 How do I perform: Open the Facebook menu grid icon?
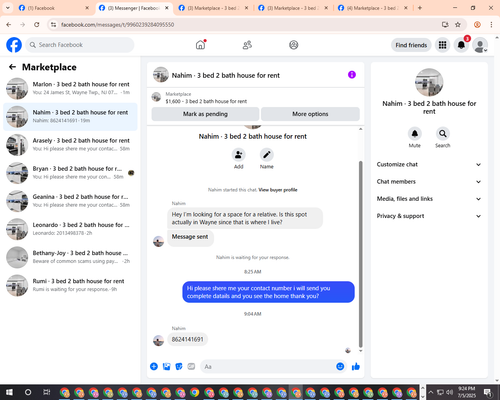pos(442,45)
